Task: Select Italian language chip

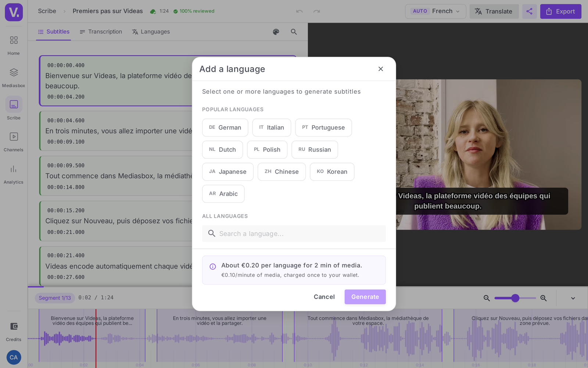Action: click(x=272, y=128)
